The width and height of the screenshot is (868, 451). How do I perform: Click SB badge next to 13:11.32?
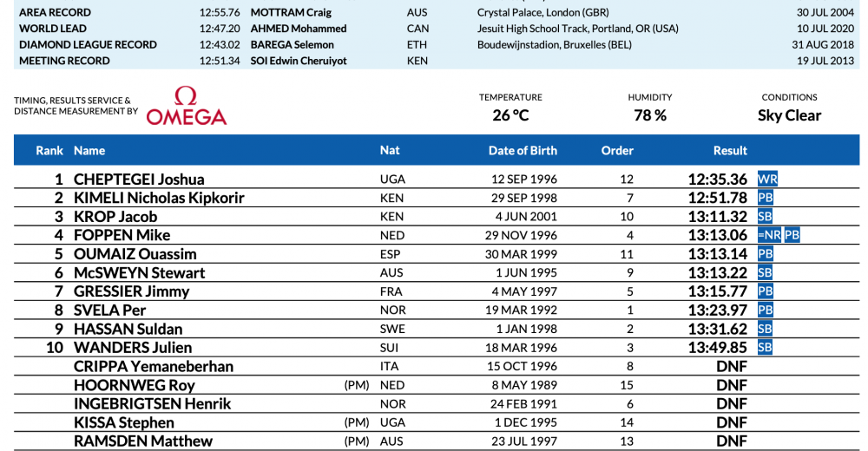pyautogui.click(x=765, y=216)
